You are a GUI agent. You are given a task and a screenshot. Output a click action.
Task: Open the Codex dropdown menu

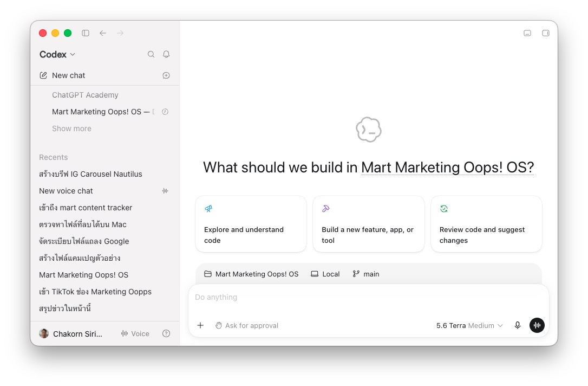tap(57, 54)
